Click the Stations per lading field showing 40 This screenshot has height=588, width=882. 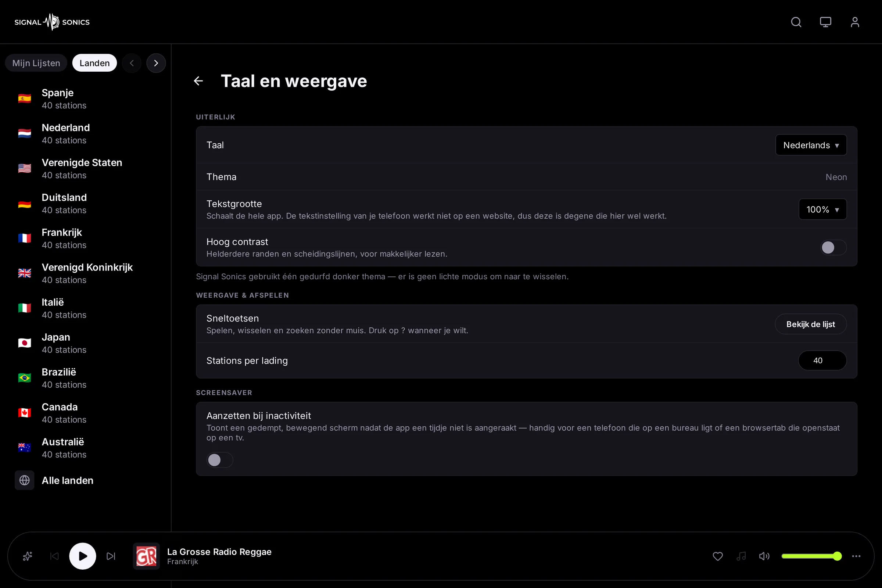(x=822, y=361)
